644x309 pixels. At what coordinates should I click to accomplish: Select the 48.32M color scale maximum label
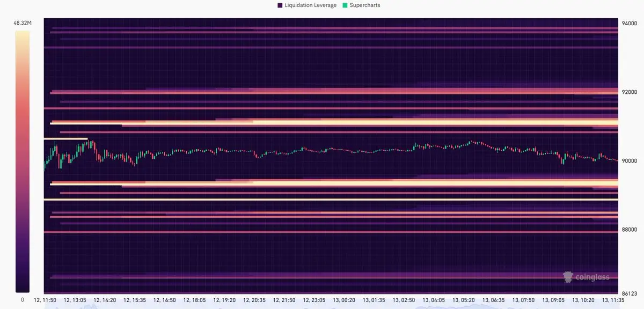click(x=23, y=24)
